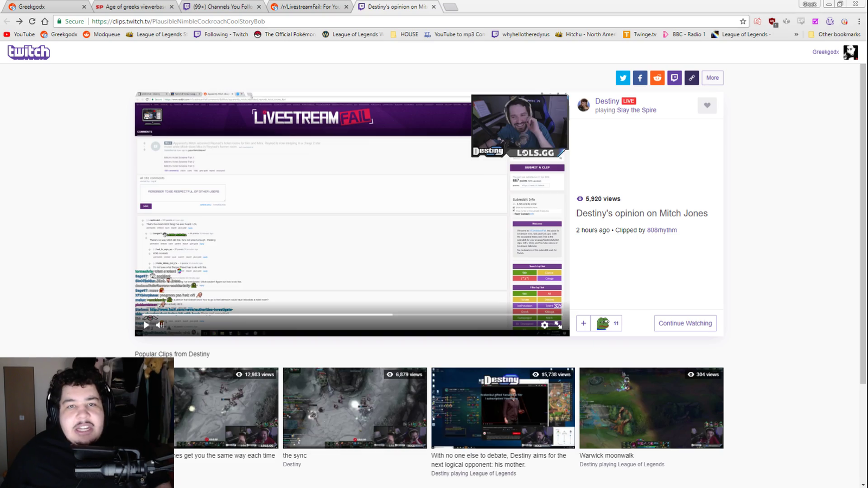Image resolution: width=868 pixels, height=488 pixels.
Task: Mute the clip volume
Action: click(x=160, y=325)
